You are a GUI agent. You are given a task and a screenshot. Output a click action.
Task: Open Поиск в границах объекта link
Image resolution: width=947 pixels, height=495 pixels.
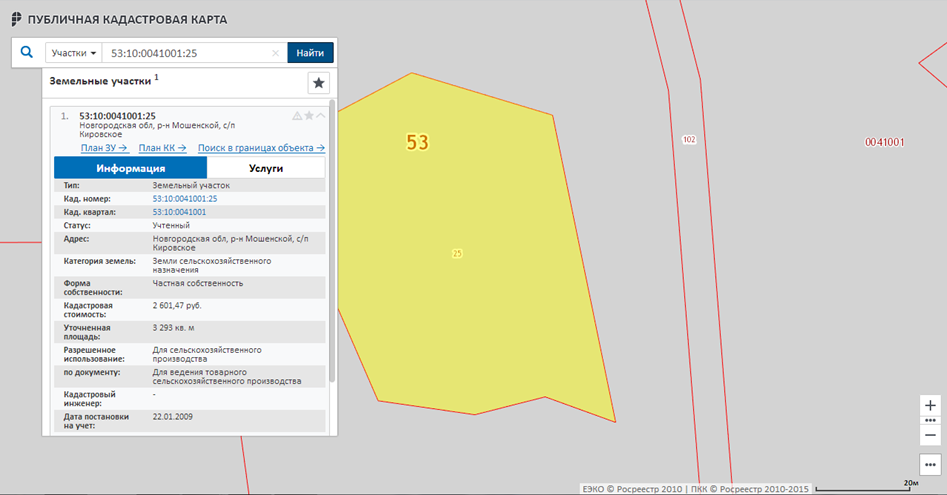(x=261, y=147)
